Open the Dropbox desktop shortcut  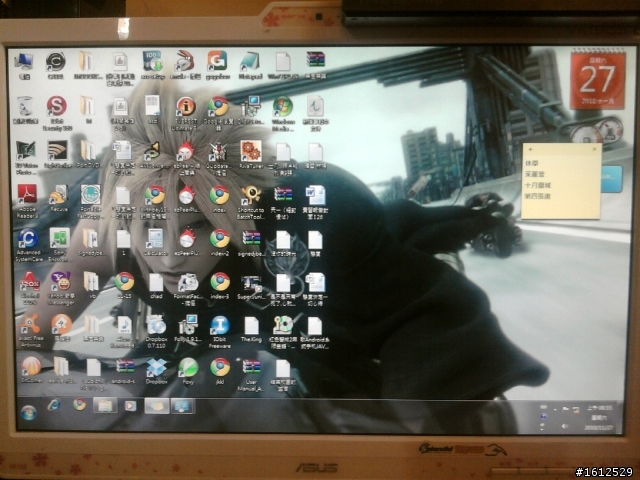click(x=156, y=371)
